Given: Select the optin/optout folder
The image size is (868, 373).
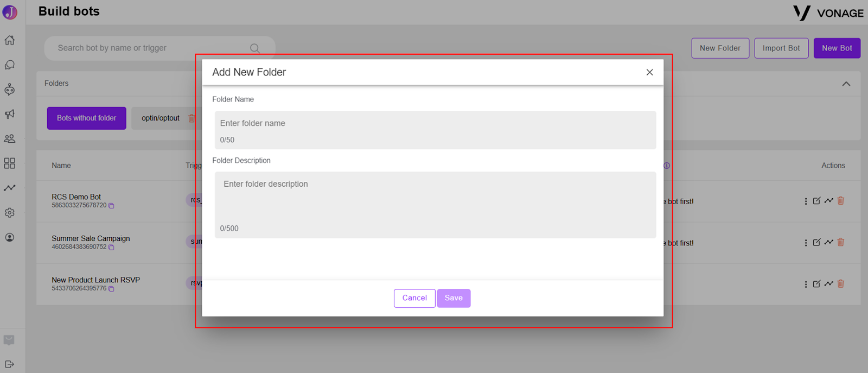Looking at the screenshot, I should coord(161,118).
